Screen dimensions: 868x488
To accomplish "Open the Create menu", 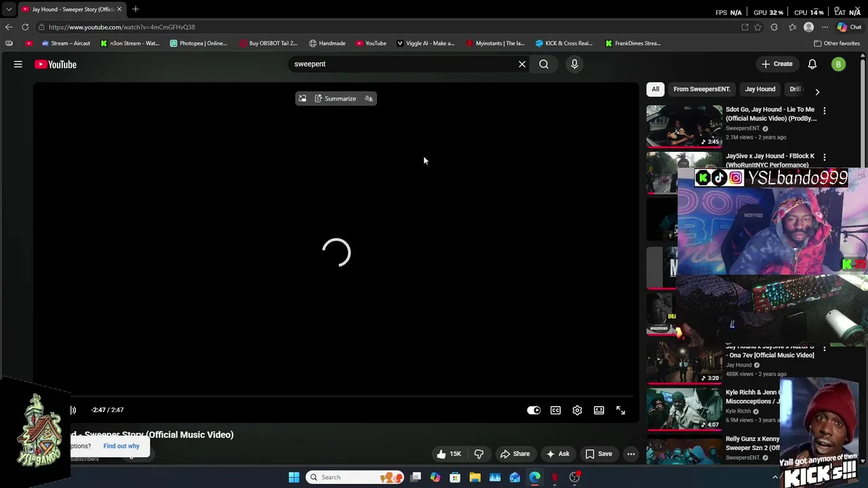I will pos(777,64).
